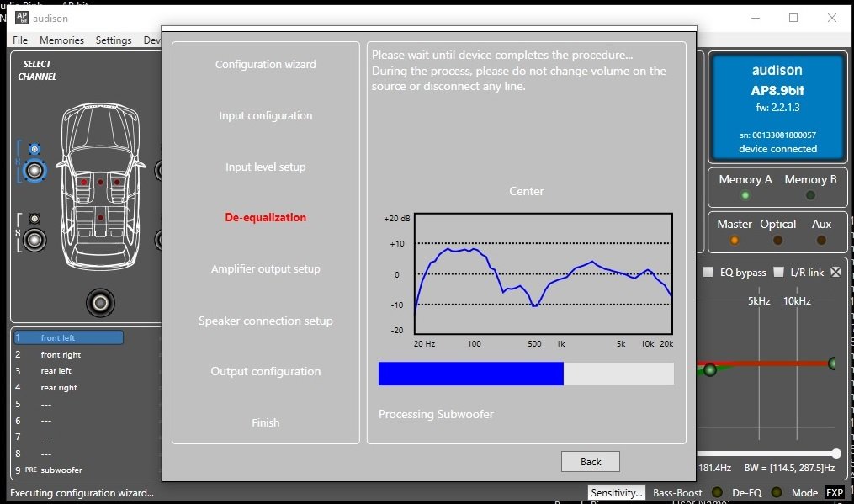Image resolution: width=854 pixels, height=504 pixels.
Task: Open the File menu
Action: click(20, 40)
